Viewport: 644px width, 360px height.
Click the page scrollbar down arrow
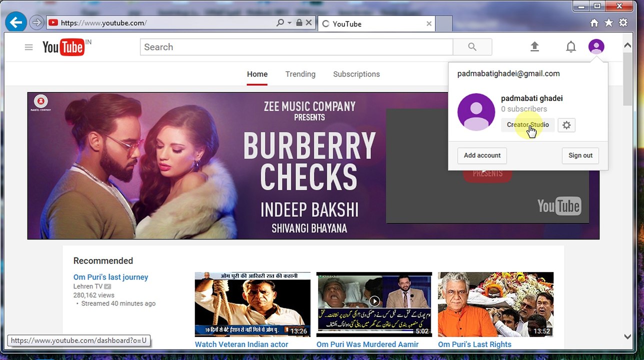pyautogui.click(x=627, y=336)
